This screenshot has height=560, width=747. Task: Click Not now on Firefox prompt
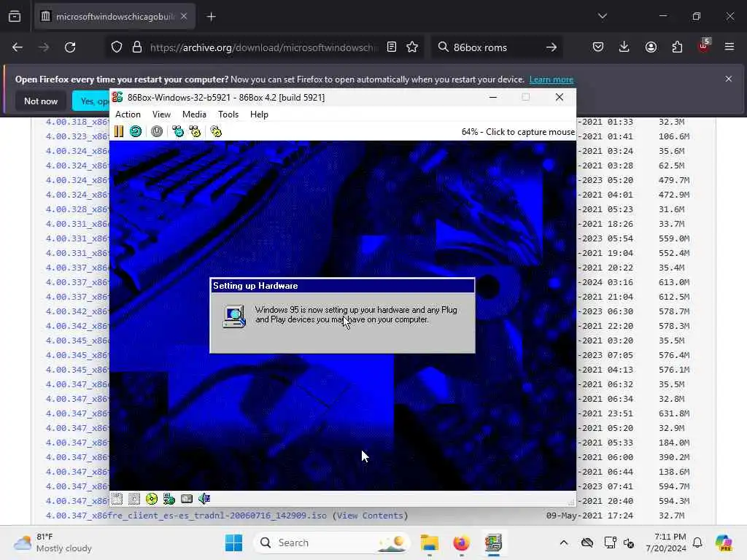[x=41, y=101]
